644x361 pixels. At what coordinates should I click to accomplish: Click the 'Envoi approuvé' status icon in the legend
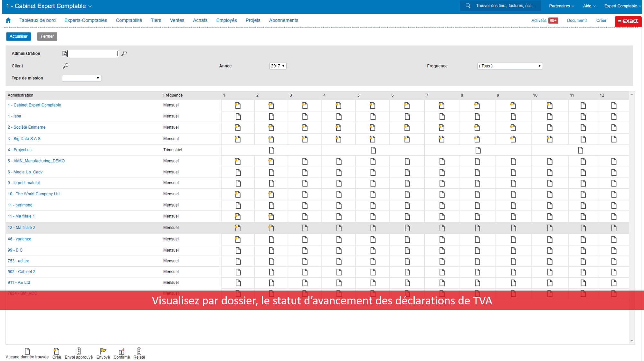[78, 351]
